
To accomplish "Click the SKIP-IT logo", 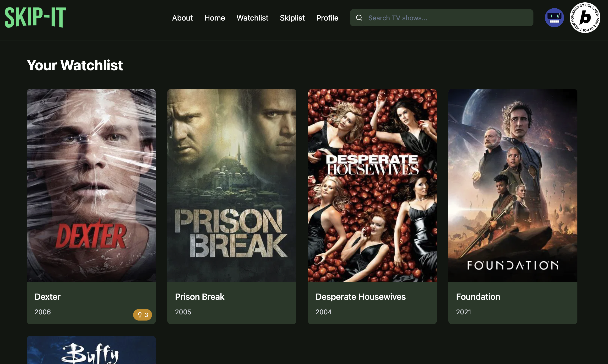I will (x=35, y=17).
